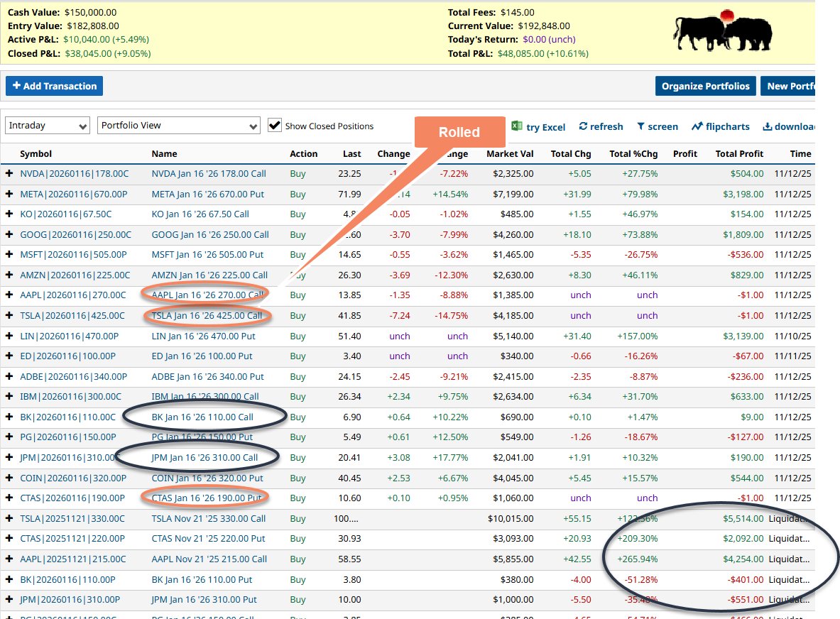
Task: Sort by the Total %Chg column header
Action: pyautogui.click(x=633, y=153)
